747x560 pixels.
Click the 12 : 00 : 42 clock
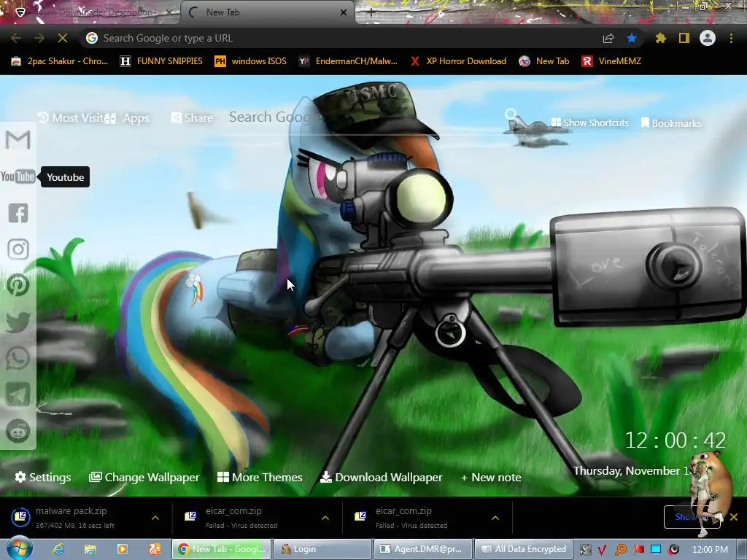(x=675, y=440)
